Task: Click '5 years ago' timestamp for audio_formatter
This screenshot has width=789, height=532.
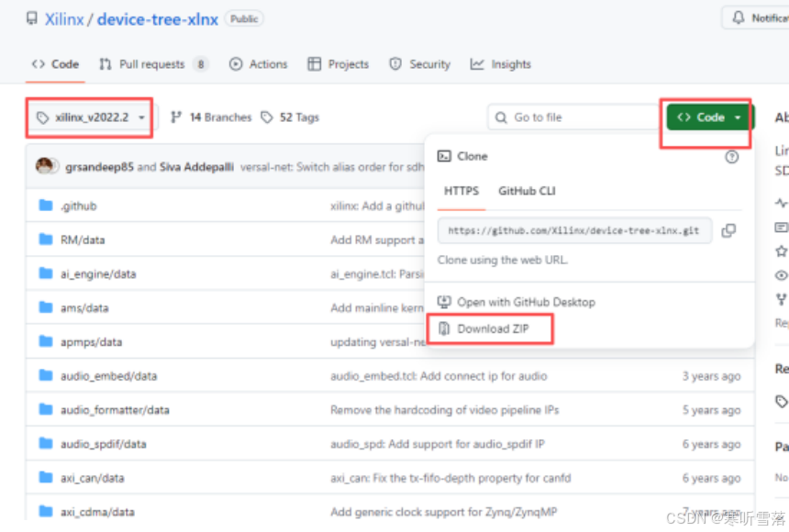Action: [712, 410]
